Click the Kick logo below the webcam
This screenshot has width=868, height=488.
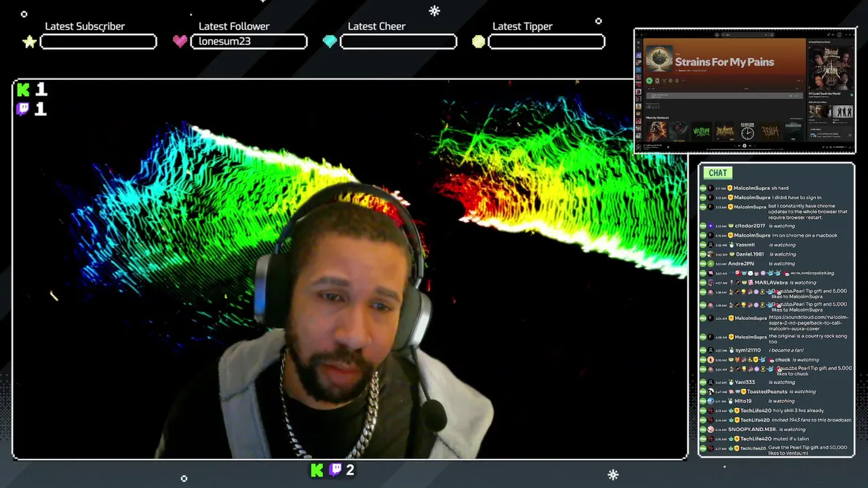[x=317, y=470]
